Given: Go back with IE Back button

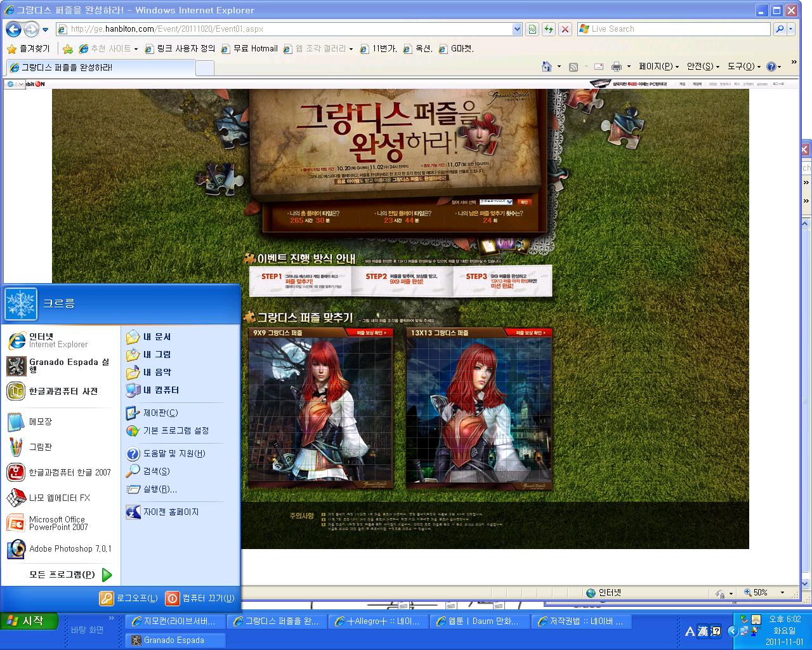Looking at the screenshot, I should [13, 29].
